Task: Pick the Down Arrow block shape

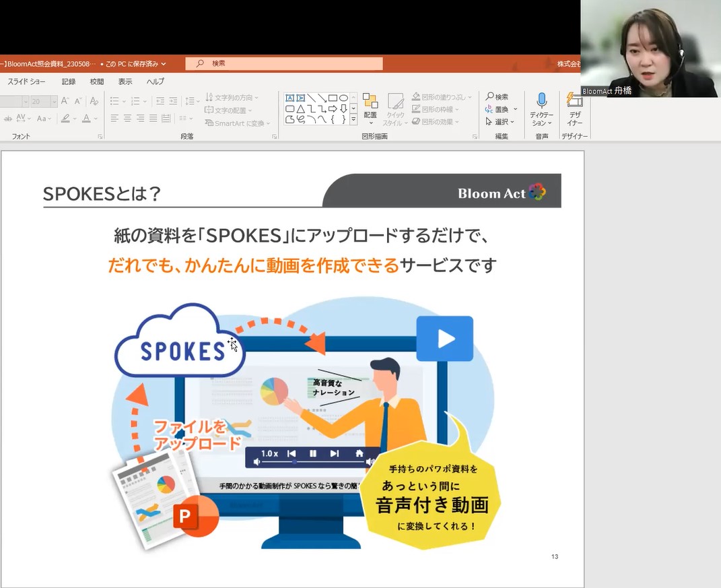Action: tap(343, 109)
